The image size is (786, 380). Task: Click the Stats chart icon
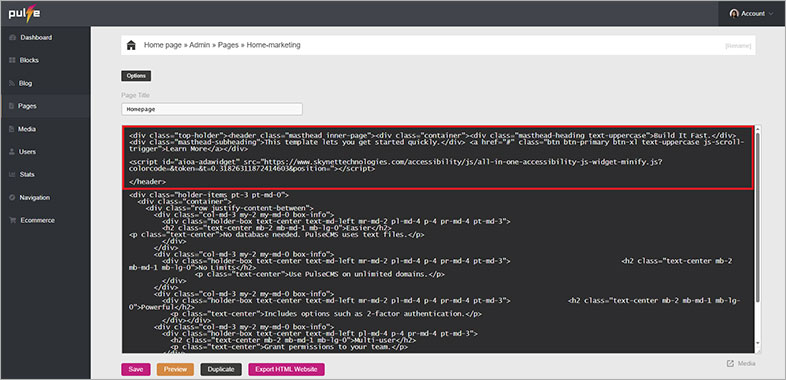[12, 174]
